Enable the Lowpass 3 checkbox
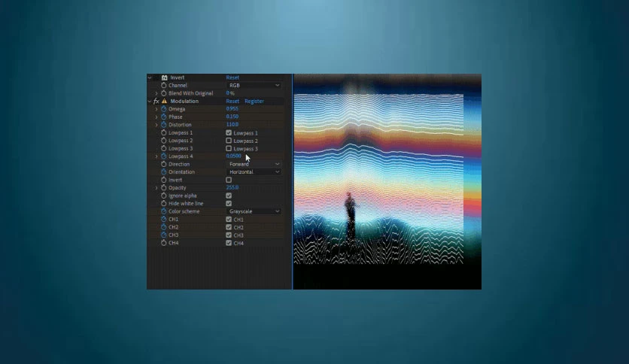Viewport: 629px width, 364px height. pyautogui.click(x=229, y=148)
